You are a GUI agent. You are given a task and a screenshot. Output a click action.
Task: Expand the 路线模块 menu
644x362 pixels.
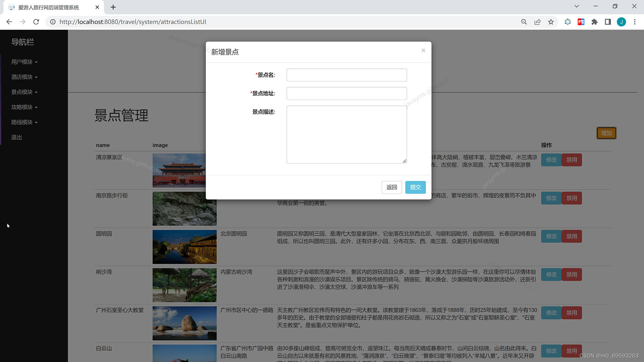(24, 122)
